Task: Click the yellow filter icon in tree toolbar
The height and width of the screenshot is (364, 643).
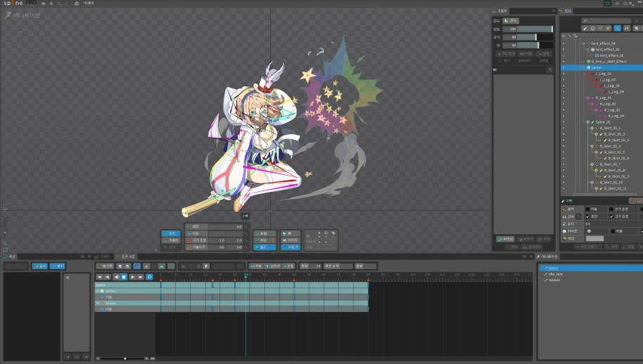Action: click(x=608, y=29)
